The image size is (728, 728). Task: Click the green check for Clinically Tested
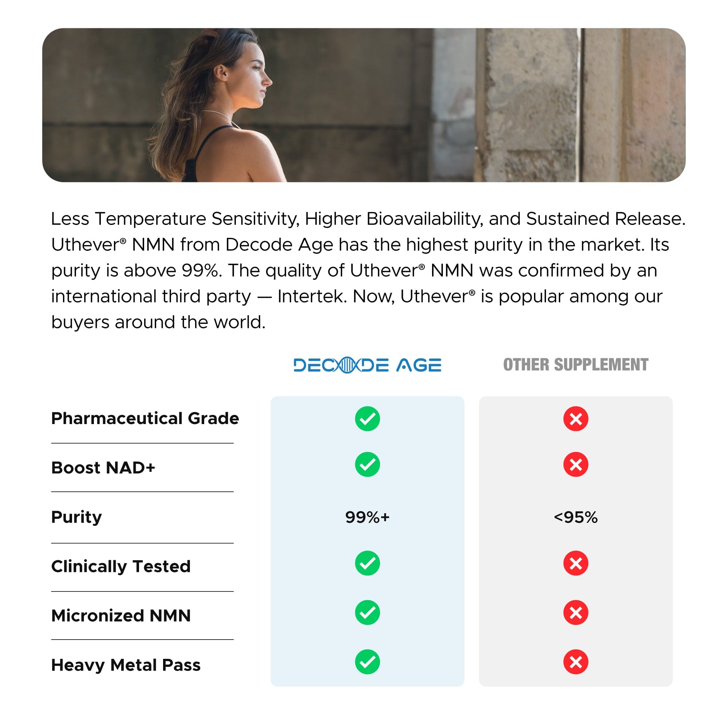click(367, 563)
